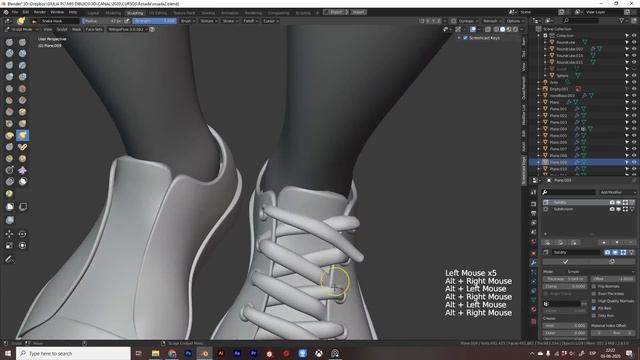Enable the Dyntopo checkbox
The width and height of the screenshot is (640, 360).
coord(453,21)
